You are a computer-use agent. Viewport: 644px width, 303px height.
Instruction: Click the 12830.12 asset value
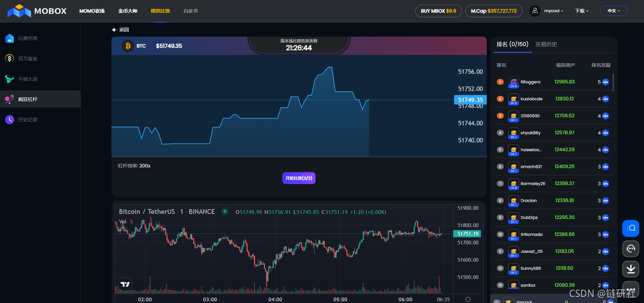[565, 99]
